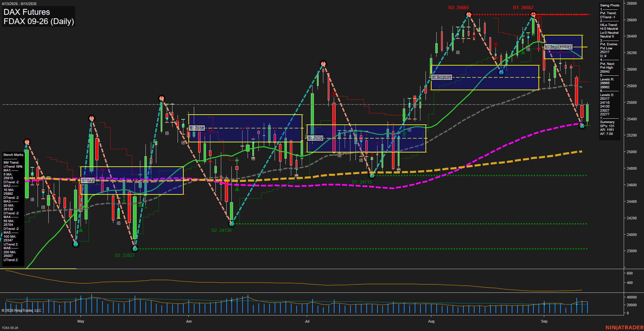Image resolution: width=644 pixels, height=331 pixels.
Task: Click the M:September monthly range label
Action: point(558,47)
